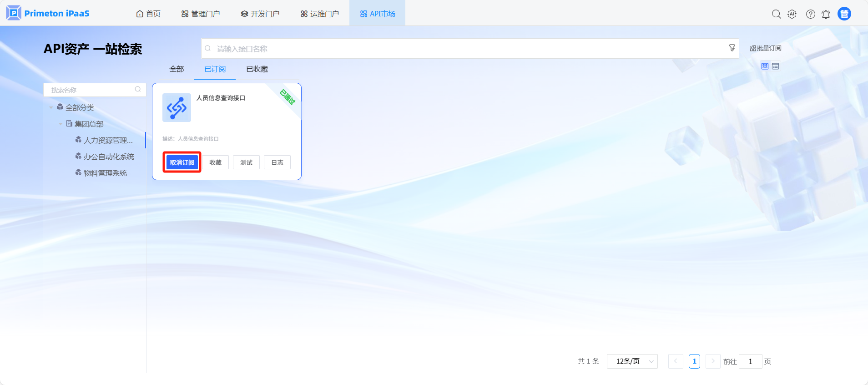This screenshot has height=385, width=868.
Task: Open the AI assistant icon
Action: point(792,14)
